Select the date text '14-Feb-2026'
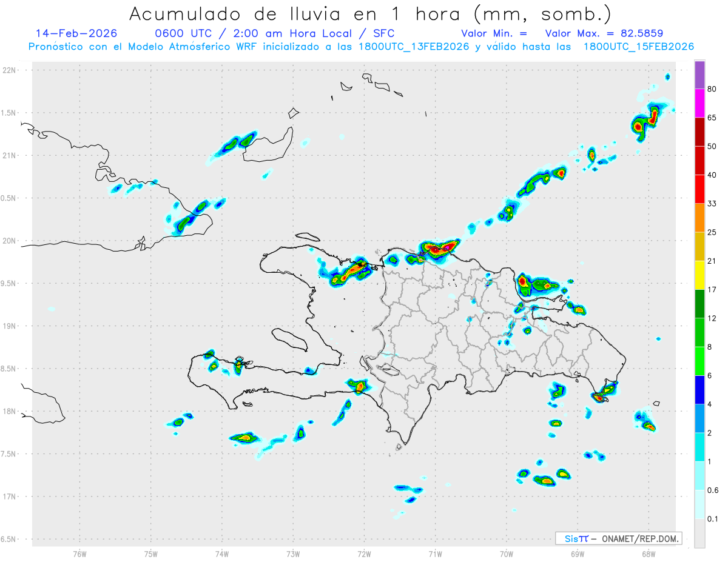This screenshot has height=562, width=728. coord(76,33)
